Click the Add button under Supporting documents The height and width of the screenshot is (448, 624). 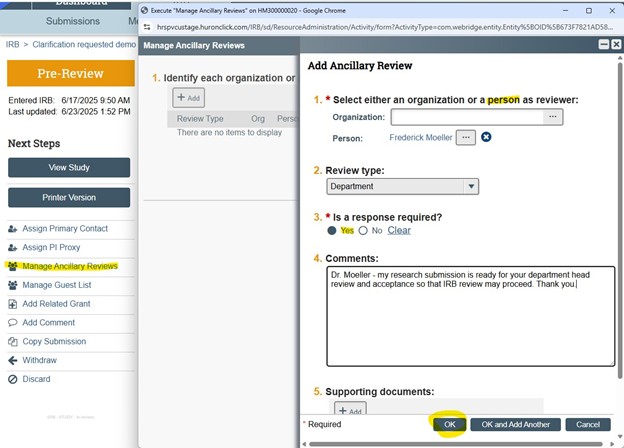(x=350, y=410)
